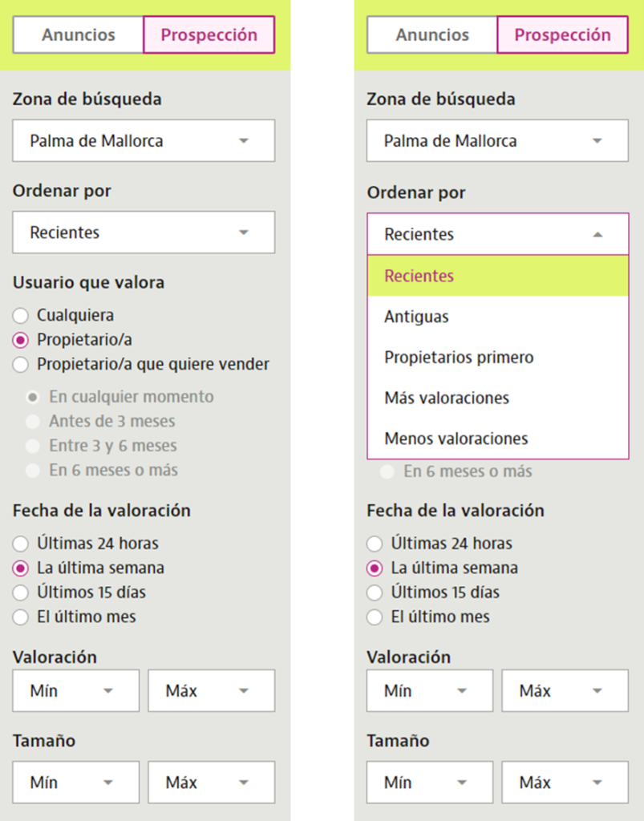Open Tamaño "Máx" dropdown in collapsed-sort panel
The width and height of the screenshot is (644, 821).
[211, 783]
